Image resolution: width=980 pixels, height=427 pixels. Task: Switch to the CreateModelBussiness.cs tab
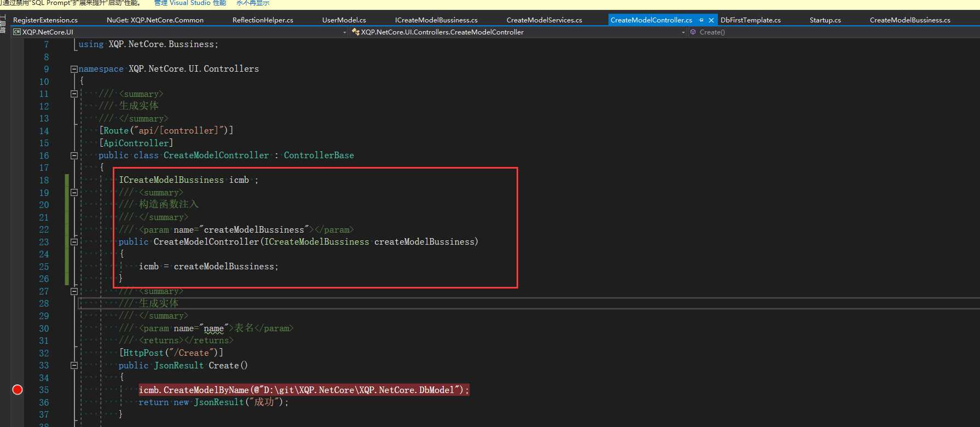[910, 20]
